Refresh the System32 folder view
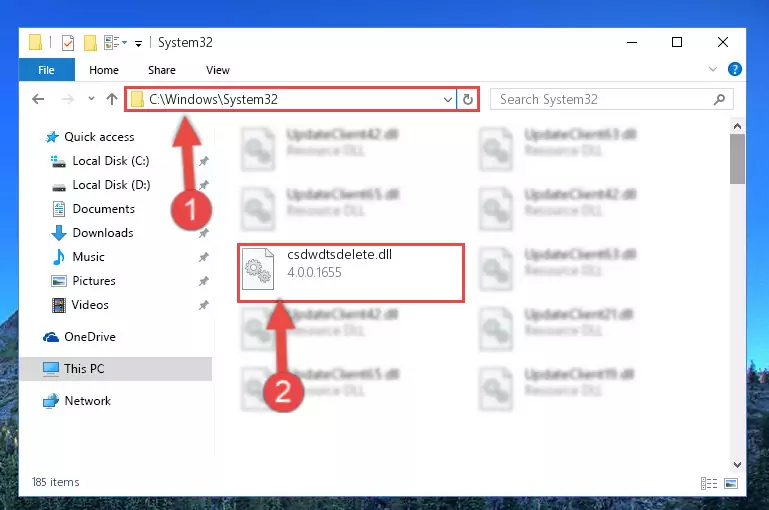Image resolution: width=769 pixels, height=510 pixels. tap(467, 100)
